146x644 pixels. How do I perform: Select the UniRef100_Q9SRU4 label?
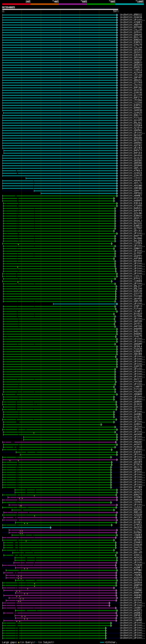[x=131, y=583]
